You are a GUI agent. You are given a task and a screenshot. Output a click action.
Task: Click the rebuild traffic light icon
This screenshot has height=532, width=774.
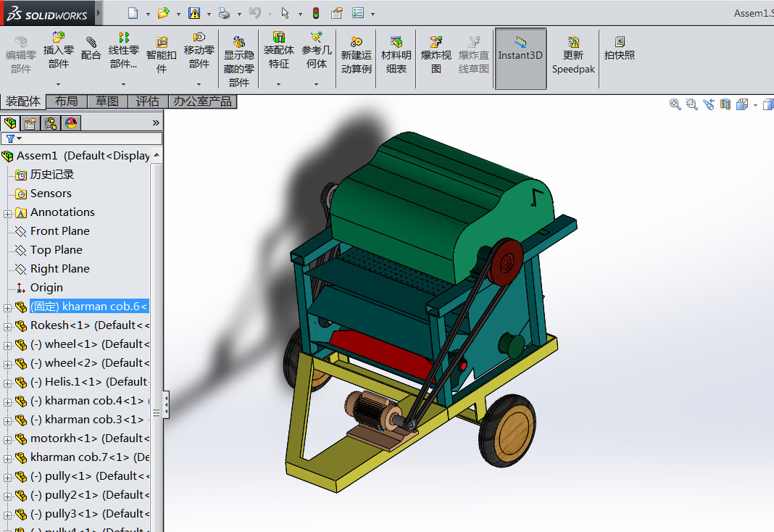point(315,13)
